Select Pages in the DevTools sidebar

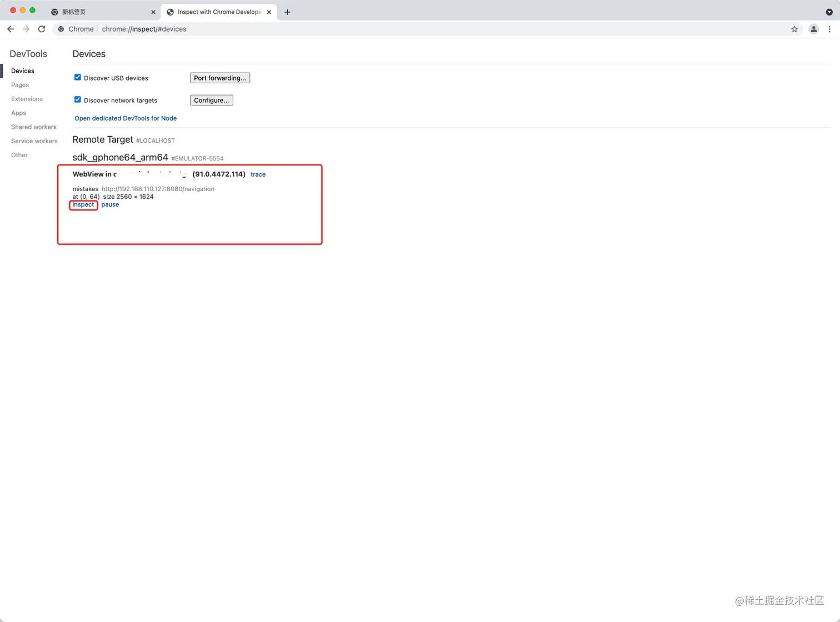(x=20, y=85)
